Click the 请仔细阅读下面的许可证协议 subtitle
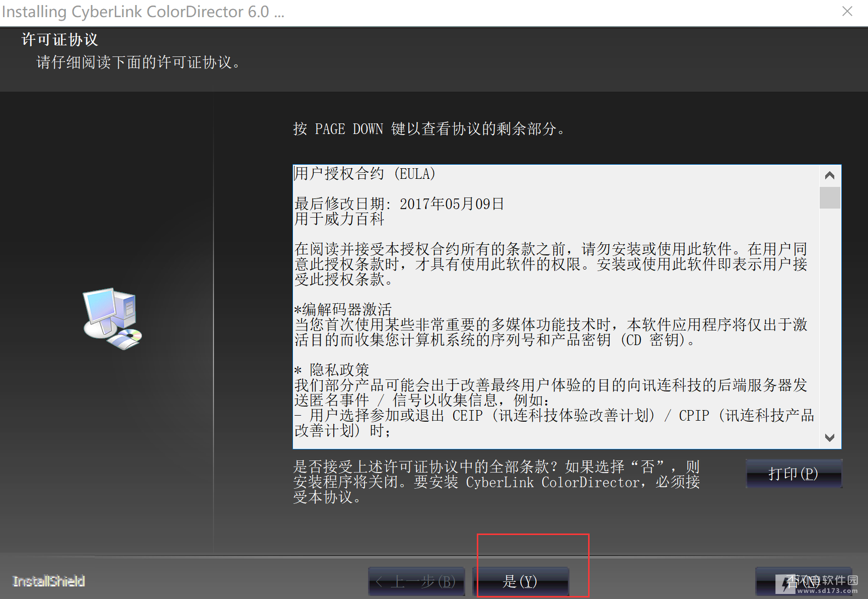Screen dimensions: 868x599 tap(139, 62)
